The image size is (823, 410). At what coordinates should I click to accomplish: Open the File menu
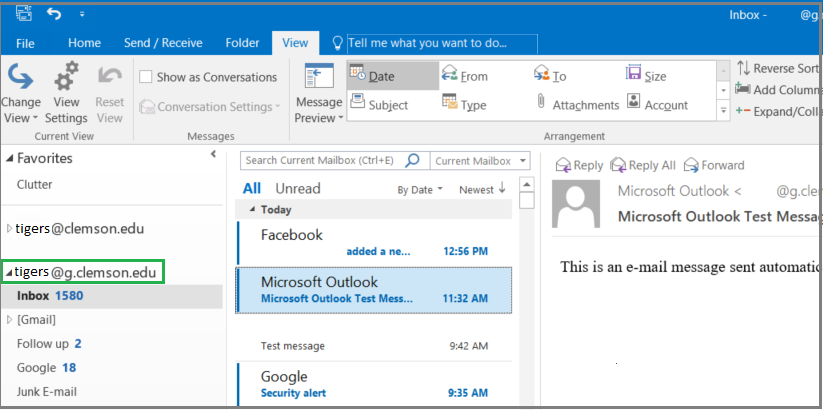coord(25,44)
